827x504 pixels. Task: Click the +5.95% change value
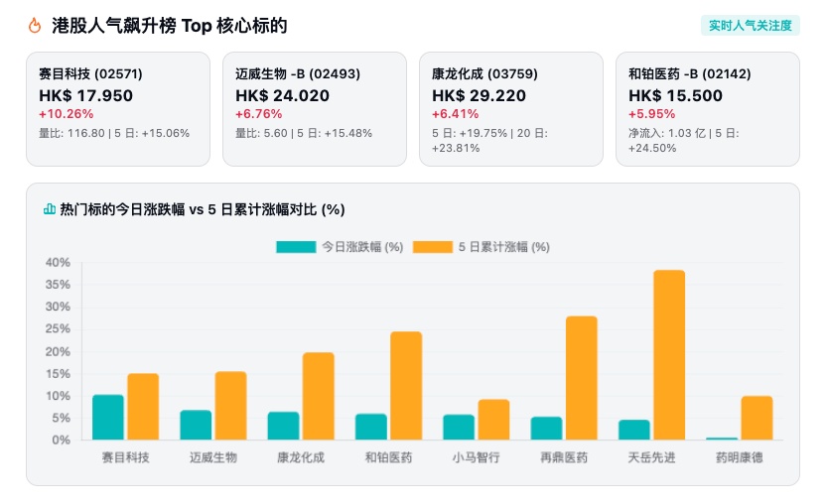tap(651, 114)
